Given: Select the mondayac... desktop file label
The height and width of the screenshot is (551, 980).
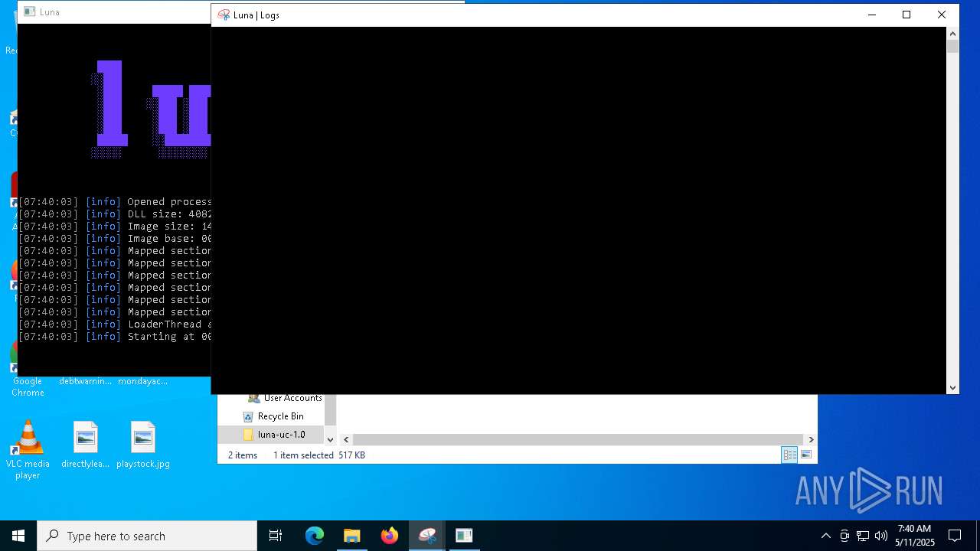Looking at the screenshot, I should (143, 381).
